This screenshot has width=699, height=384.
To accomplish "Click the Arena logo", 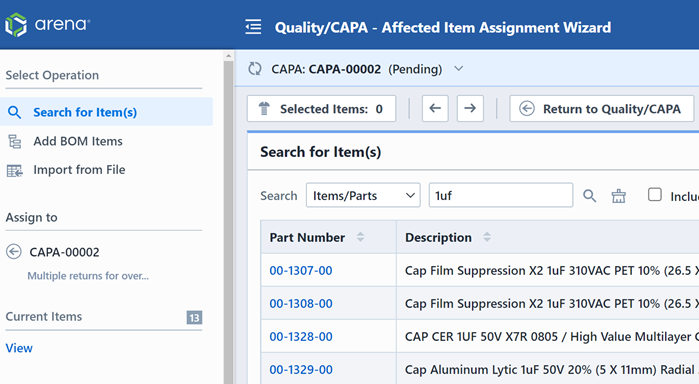I will point(47,25).
